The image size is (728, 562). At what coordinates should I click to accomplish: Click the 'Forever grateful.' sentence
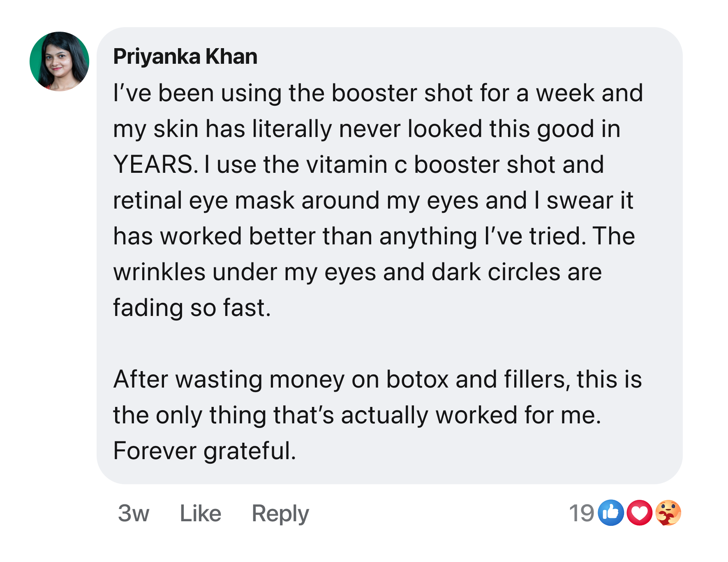point(204,451)
